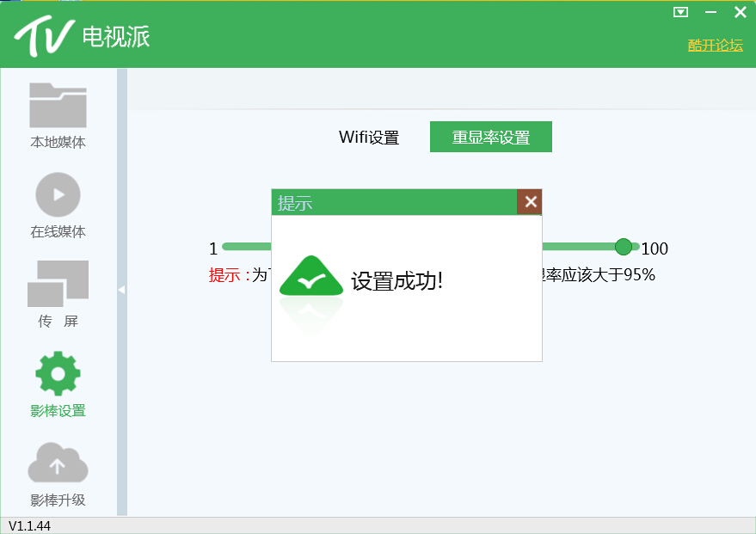The width and height of the screenshot is (756, 534).
Task: Click the cloud upload arrow icon
Action: [x=57, y=463]
